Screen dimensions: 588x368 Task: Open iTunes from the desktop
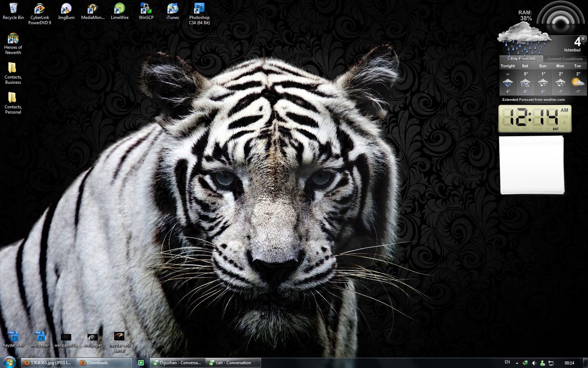173,9
